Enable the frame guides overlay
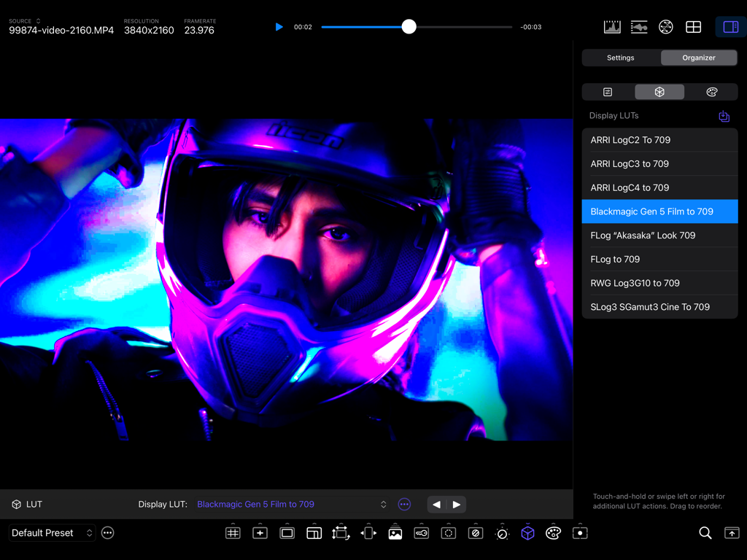Screen dimensions: 747x560 pos(287,533)
